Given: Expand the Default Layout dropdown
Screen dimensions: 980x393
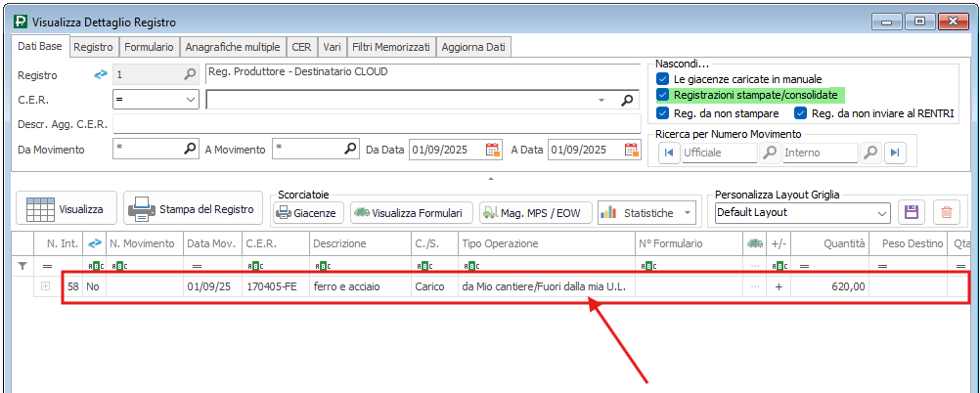Looking at the screenshot, I should [x=882, y=212].
